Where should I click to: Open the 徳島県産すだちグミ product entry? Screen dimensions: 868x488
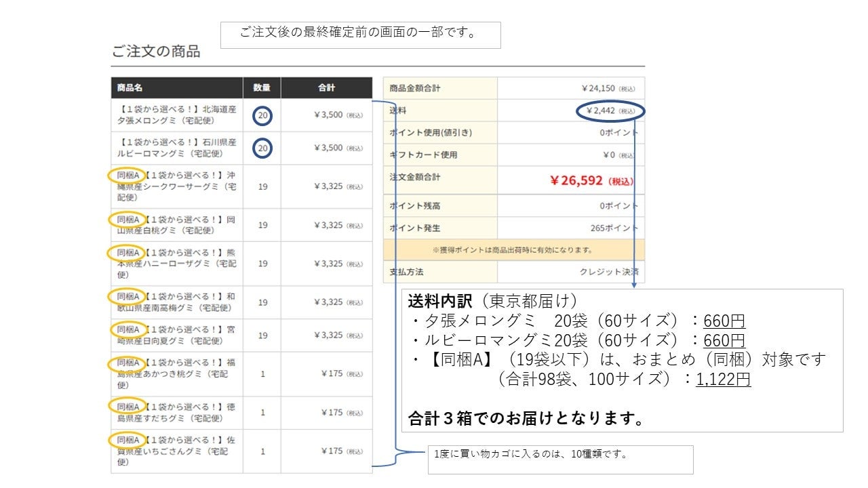click(176, 412)
